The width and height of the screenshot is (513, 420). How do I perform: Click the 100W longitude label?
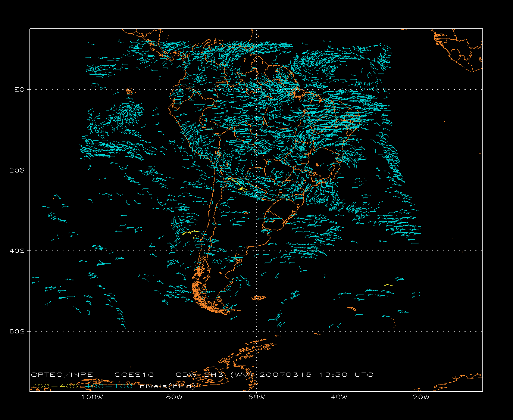(92, 397)
